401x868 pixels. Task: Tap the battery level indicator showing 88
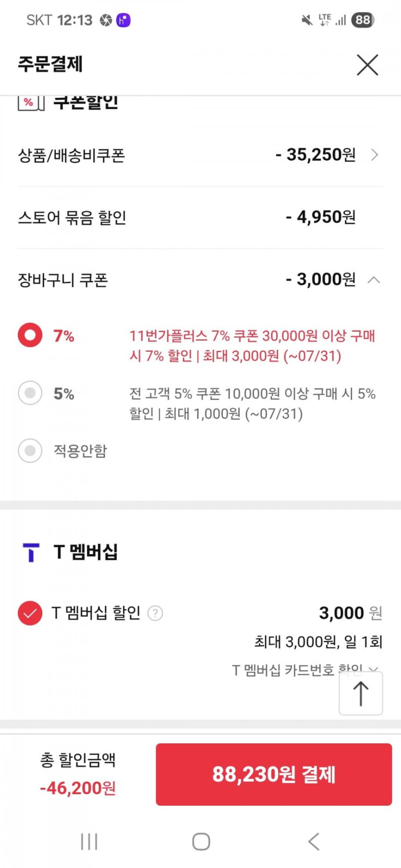click(x=363, y=20)
